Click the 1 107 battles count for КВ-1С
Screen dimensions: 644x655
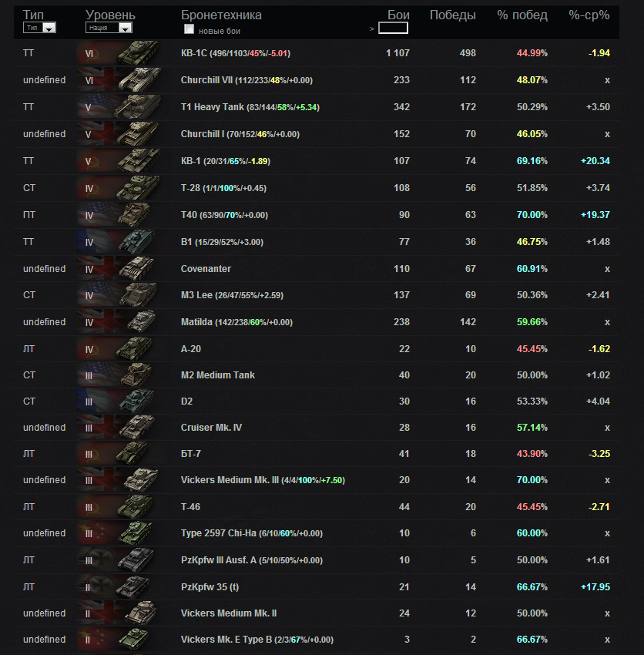coord(397,53)
